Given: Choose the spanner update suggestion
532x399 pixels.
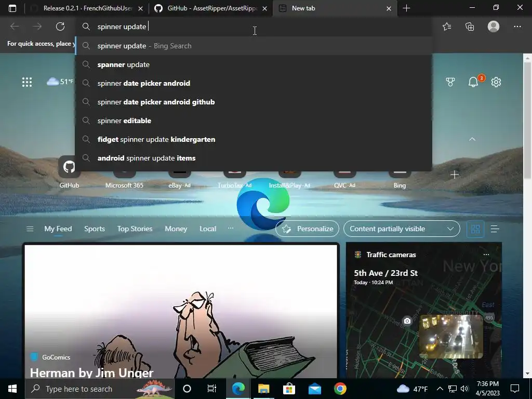Looking at the screenshot, I should [x=254, y=64].
